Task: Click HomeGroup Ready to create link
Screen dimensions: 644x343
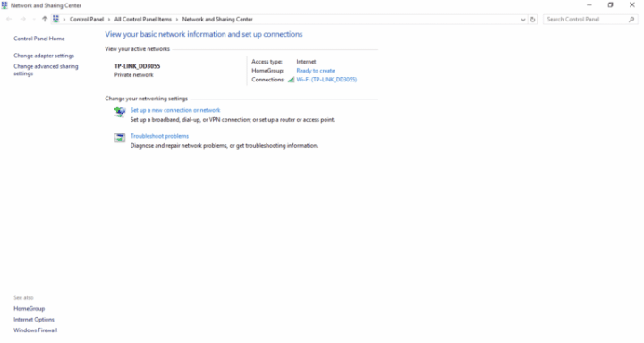Action: [316, 71]
